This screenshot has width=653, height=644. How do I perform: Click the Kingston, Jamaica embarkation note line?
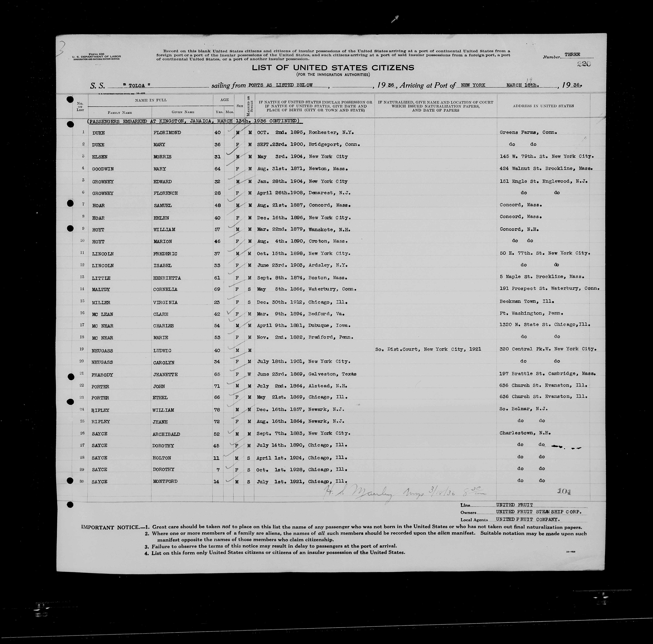(193, 121)
